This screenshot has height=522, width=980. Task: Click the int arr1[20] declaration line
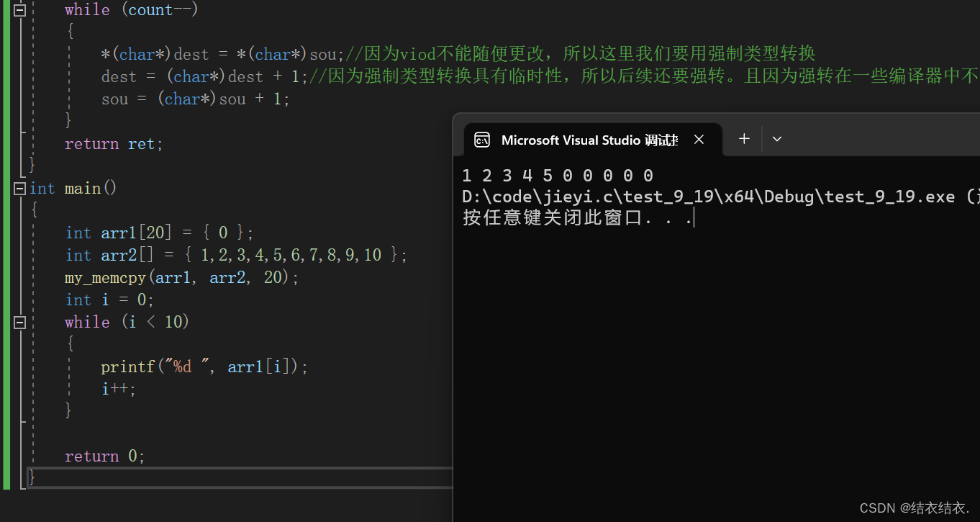pyautogui.click(x=159, y=233)
